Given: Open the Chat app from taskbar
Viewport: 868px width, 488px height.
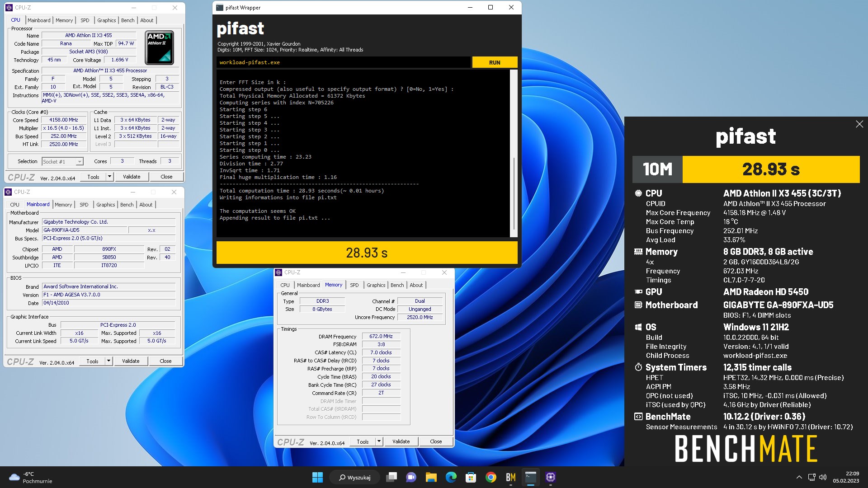Looking at the screenshot, I should 411,477.
